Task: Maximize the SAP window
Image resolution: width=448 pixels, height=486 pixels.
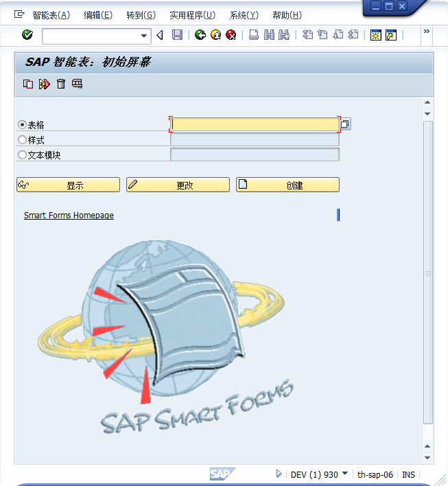Action: [389, 6]
